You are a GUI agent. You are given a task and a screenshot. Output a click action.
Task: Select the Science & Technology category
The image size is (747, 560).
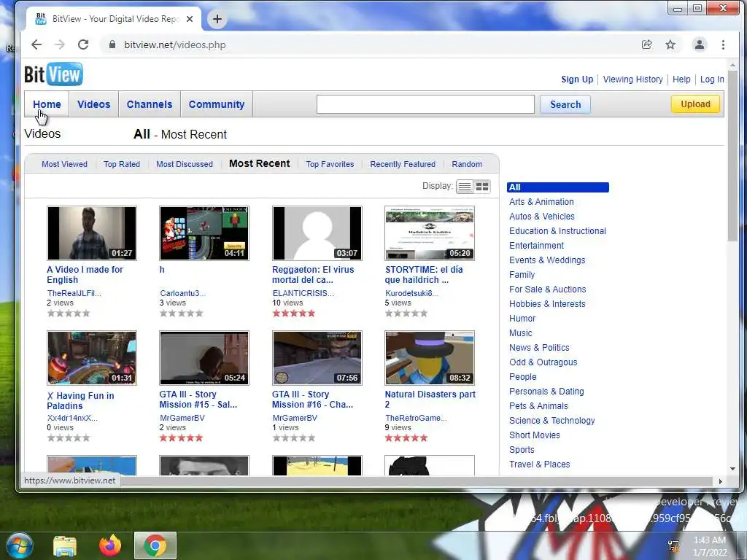[551, 421]
